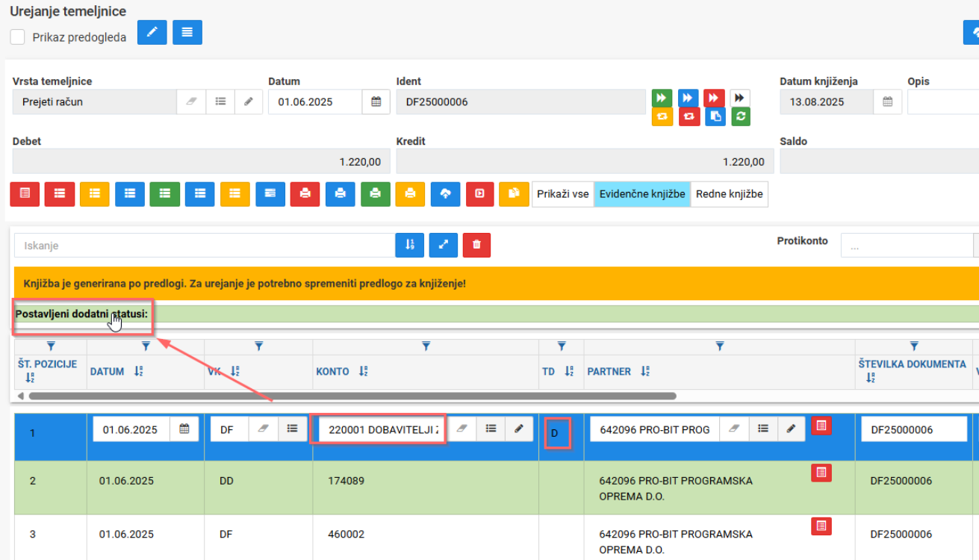Click the white fast-forward icon beside Ident
Image resolution: width=979 pixels, height=560 pixels.
pyautogui.click(x=740, y=99)
